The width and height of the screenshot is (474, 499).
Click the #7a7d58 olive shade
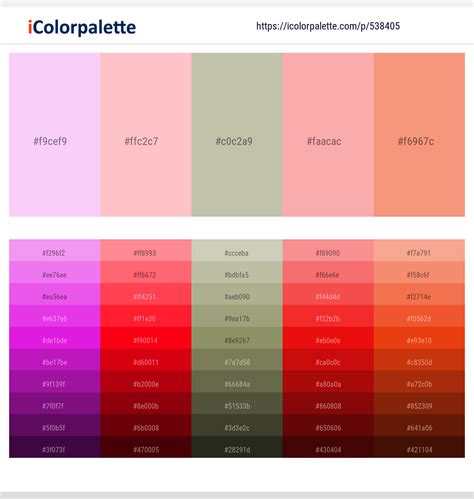[237, 360]
